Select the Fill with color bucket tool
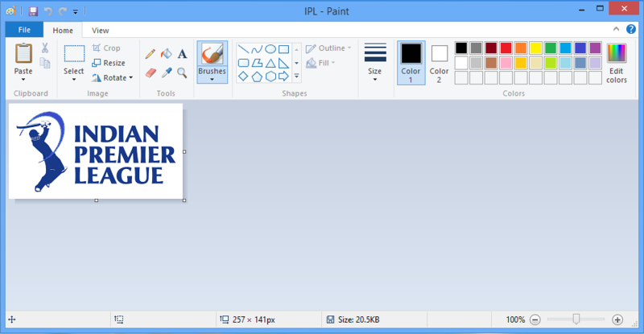Viewport: 644px width, 334px height. pos(167,54)
